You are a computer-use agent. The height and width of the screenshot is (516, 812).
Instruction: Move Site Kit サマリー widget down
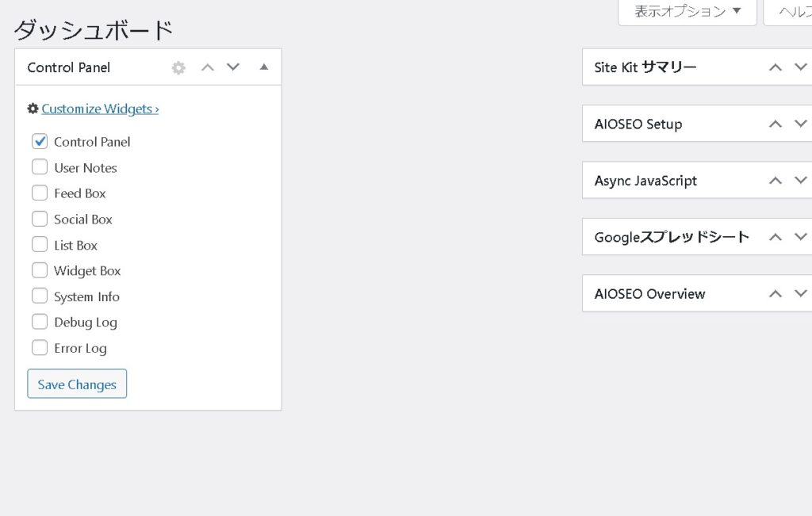pos(801,67)
